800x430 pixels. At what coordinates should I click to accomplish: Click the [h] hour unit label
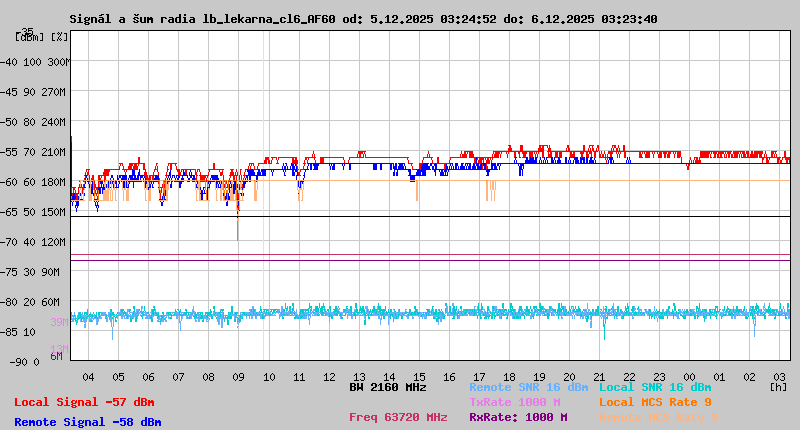pyautogui.click(x=778, y=386)
